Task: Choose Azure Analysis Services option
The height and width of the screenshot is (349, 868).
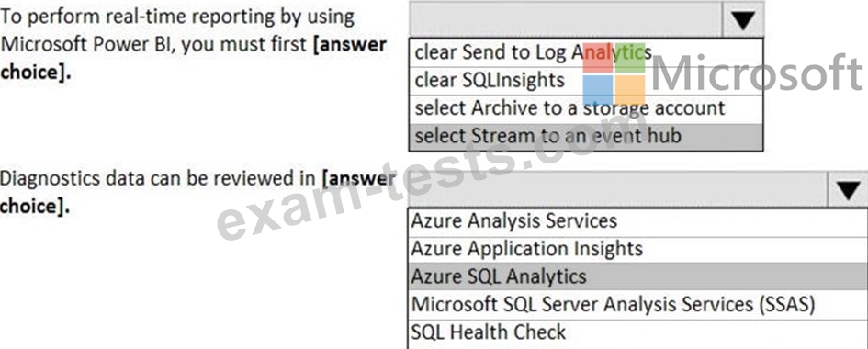Action: click(637, 221)
